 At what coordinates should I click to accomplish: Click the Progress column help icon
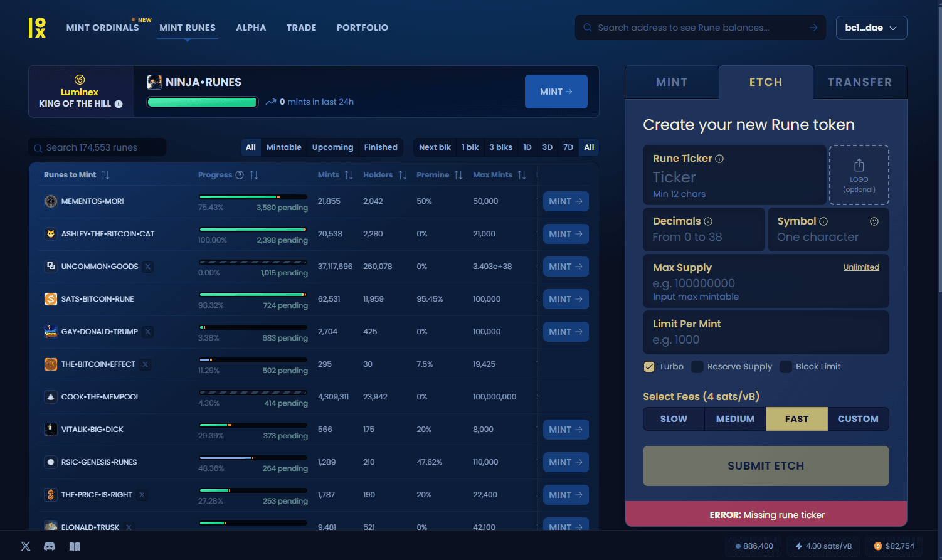pos(240,175)
